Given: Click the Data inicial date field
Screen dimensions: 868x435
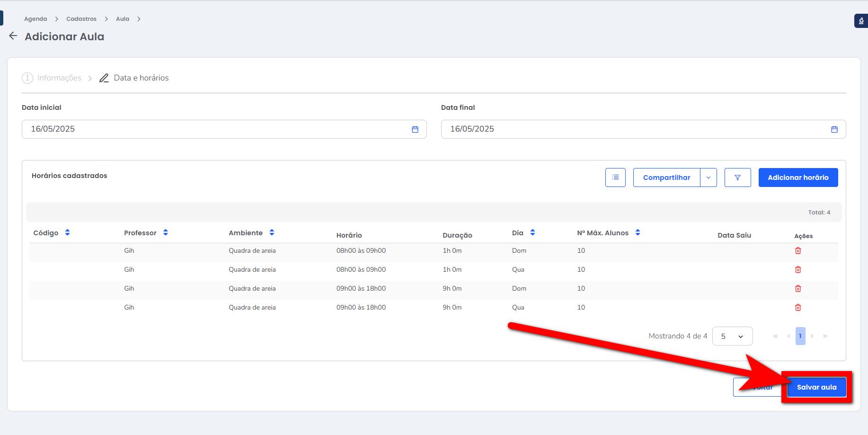Looking at the screenshot, I should tap(224, 129).
